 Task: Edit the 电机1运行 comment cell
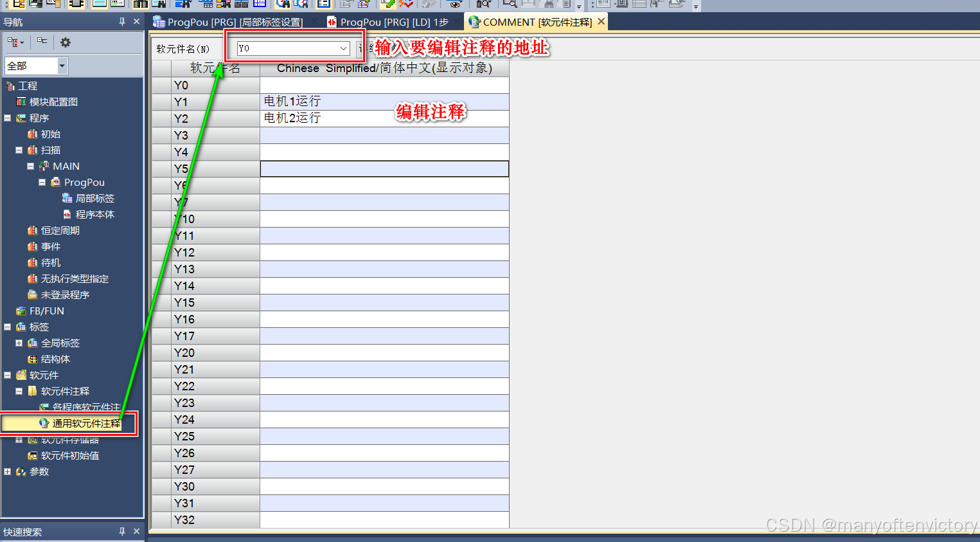(x=384, y=102)
